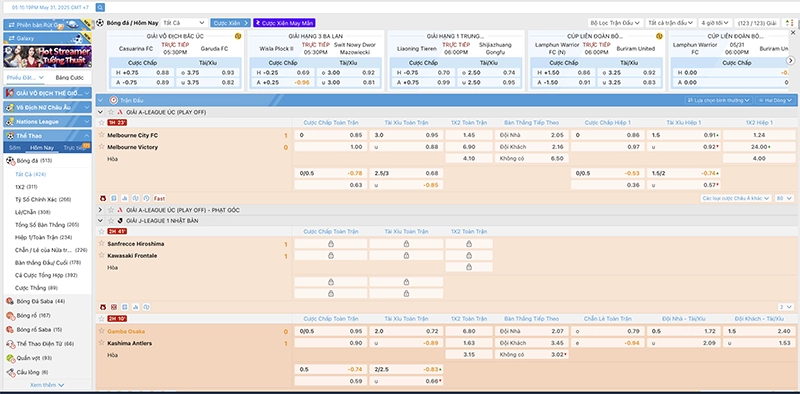This screenshot has width=800, height=394.
Task: Switch to the Hôm Nay tab
Action: 42,147
